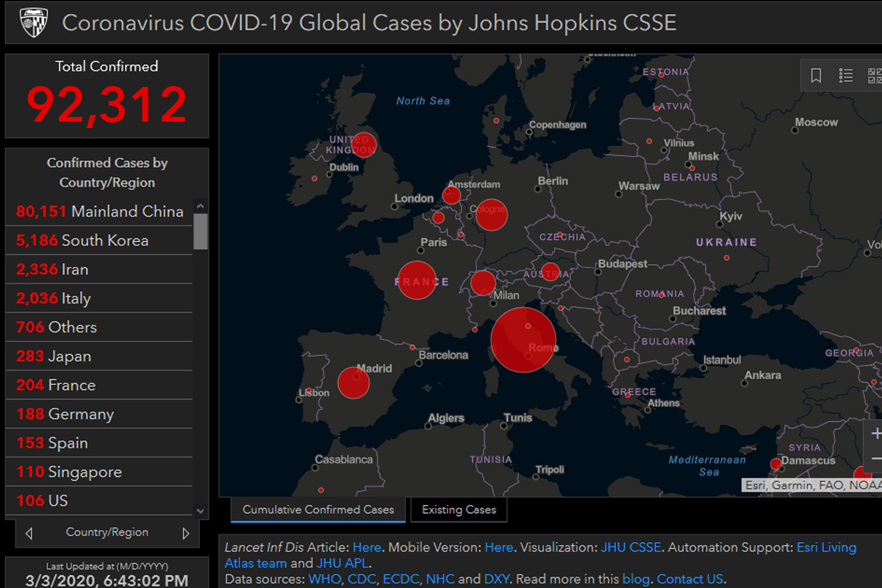Image resolution: width=882 pixels, height=588 pixels.
Task: Open the CDC data source link
Action: [x=362, y=580]
